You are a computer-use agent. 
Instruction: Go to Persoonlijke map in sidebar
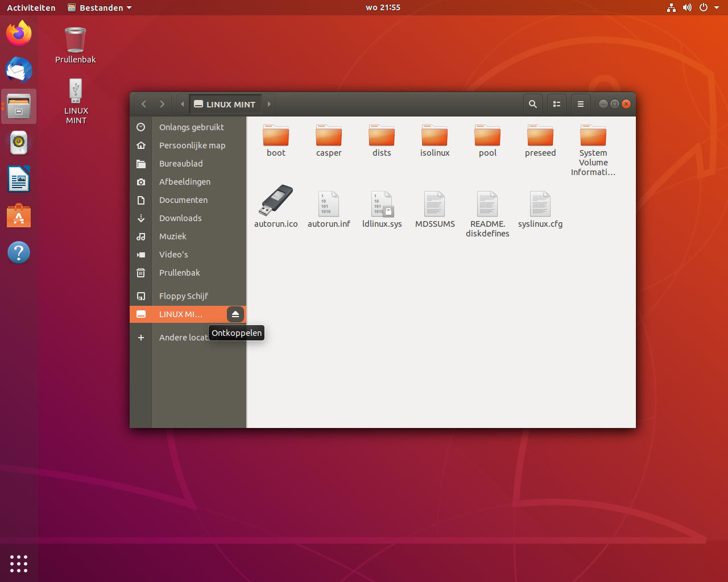pos(188,145)
